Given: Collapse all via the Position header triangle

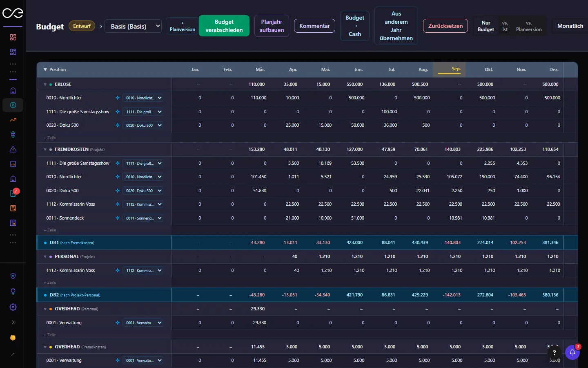Looking at the screenshot, I should click(45, 70).
